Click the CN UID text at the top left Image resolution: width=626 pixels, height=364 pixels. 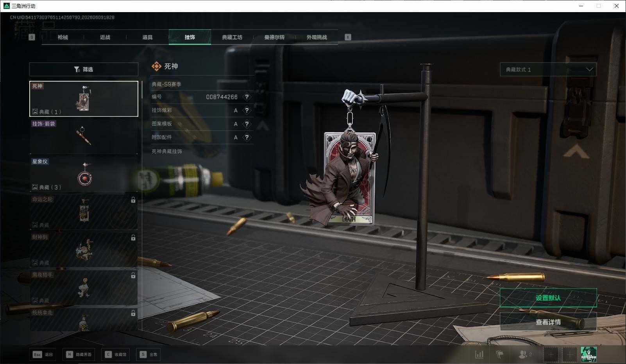pos(63,17)
